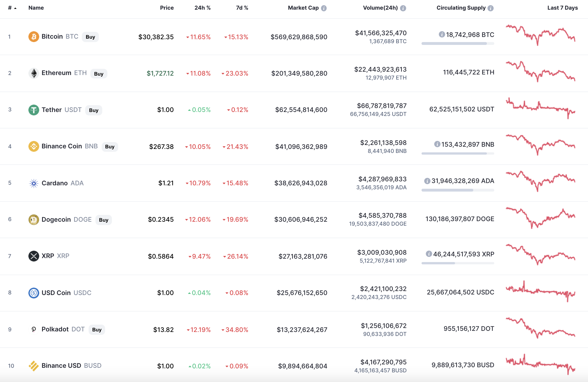Open Dogecoin last 7 days sparkline chart
Screen dimensions: 588x382
[540, 219]
